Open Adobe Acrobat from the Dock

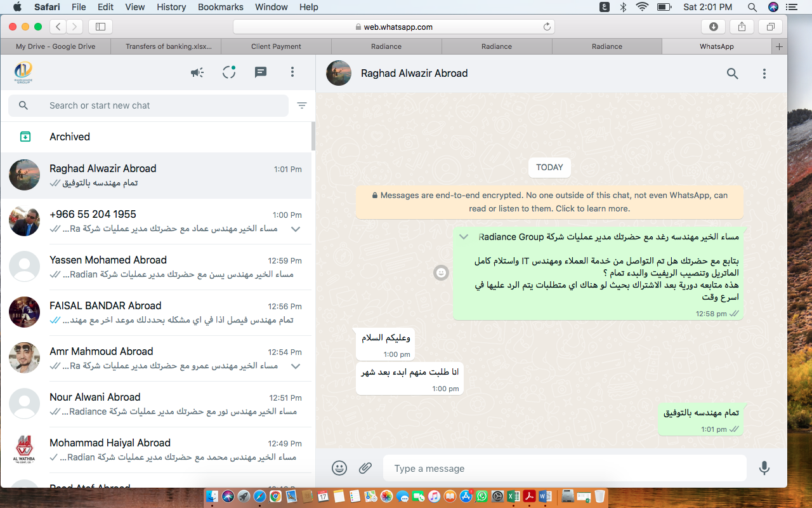pyautogui.click(x=530, y=496)
